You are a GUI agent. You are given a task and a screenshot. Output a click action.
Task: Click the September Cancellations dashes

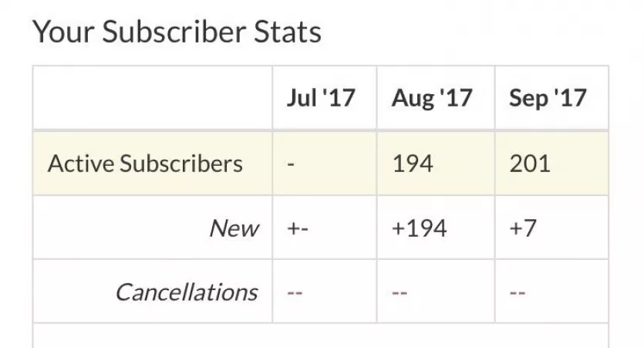[518, 293]
